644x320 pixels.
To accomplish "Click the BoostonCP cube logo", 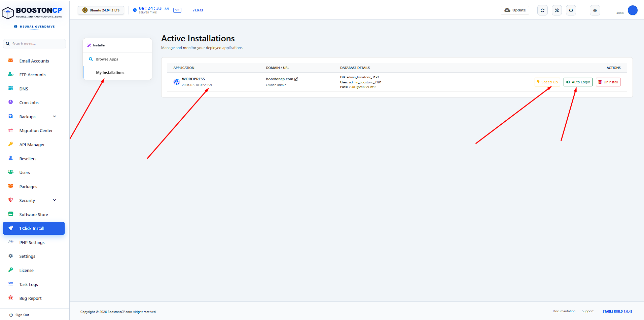I will (x=8, y=13).
